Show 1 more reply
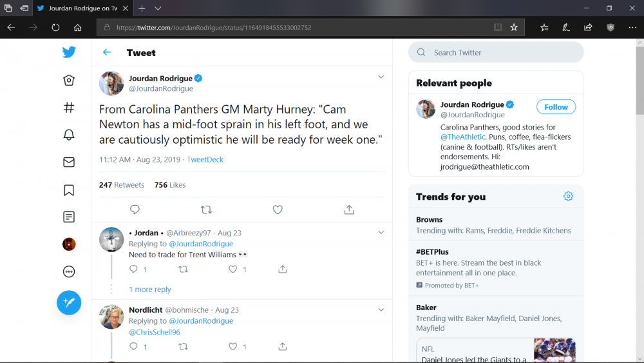The width and height of the screenshot is (644, 363). [x=150, y=289]
